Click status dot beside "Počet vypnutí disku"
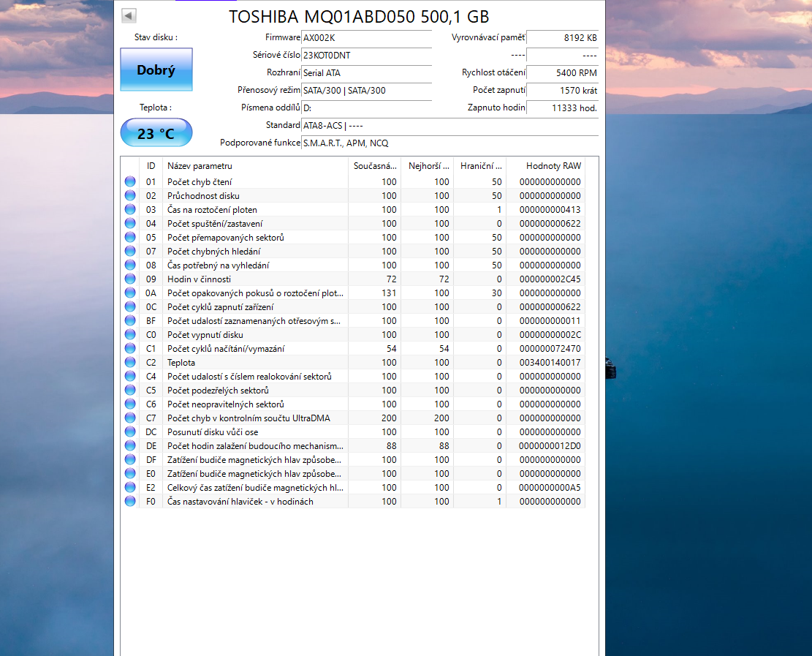The height and width of the screenshot is (656, 812). tap(129, 334)
